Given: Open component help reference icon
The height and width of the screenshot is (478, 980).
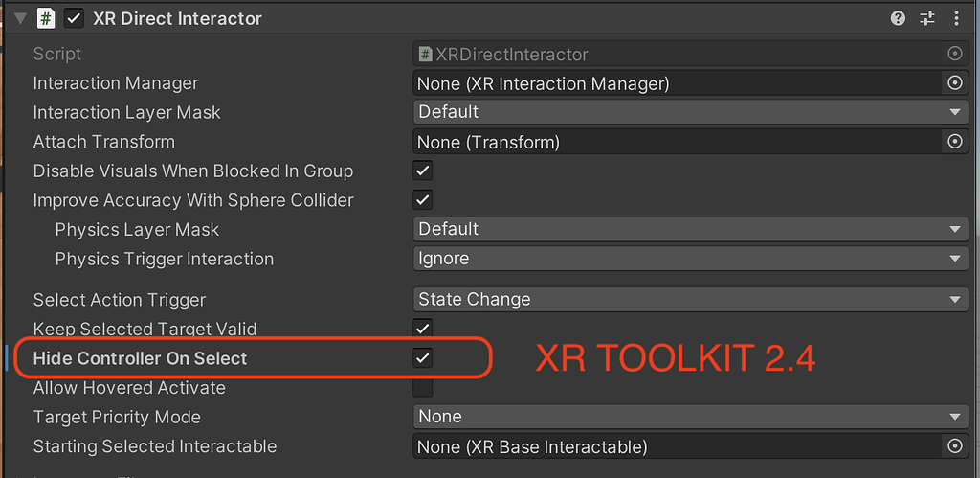Looking at the screenshot, I should (898, 18).
